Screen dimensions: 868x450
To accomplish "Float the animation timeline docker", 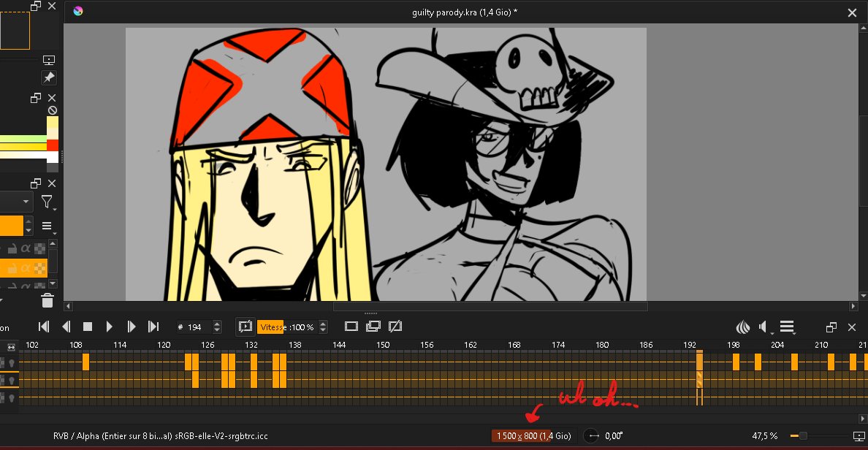I will coord(831,327).
